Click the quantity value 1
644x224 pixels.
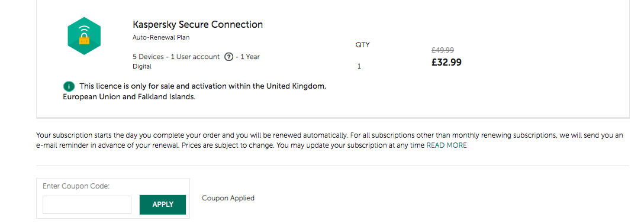359,66
